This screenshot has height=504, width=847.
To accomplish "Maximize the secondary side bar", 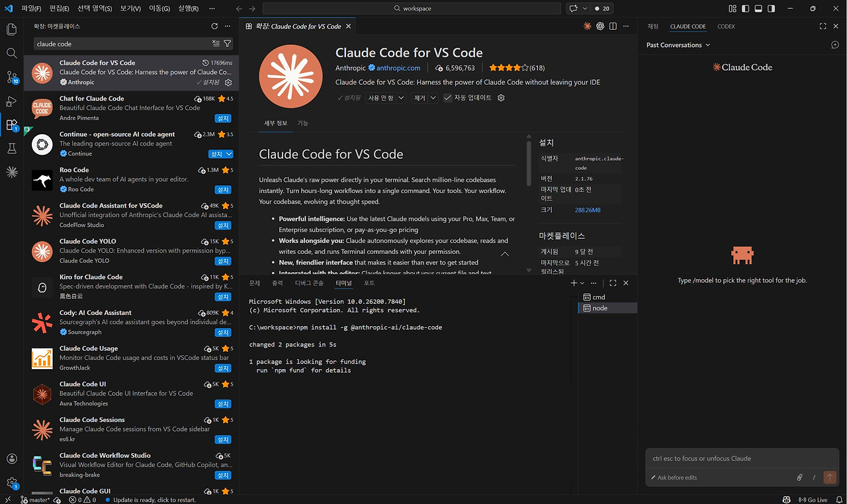I will click(823, 26).
